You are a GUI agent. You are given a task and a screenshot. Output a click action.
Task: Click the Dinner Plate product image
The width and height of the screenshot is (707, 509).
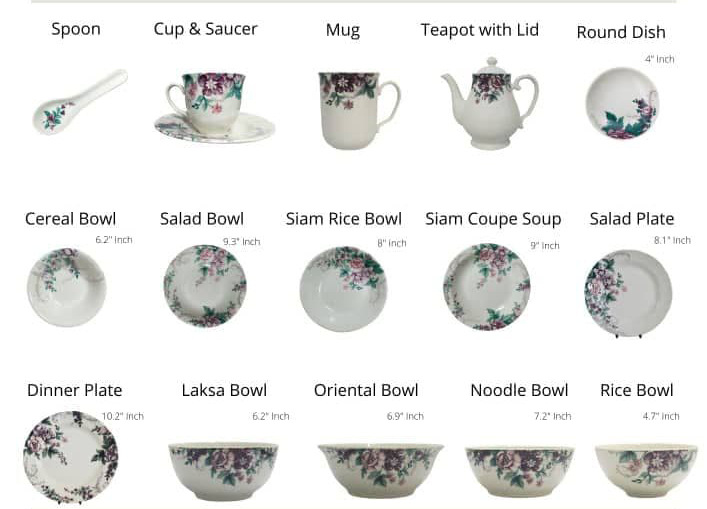70,457
